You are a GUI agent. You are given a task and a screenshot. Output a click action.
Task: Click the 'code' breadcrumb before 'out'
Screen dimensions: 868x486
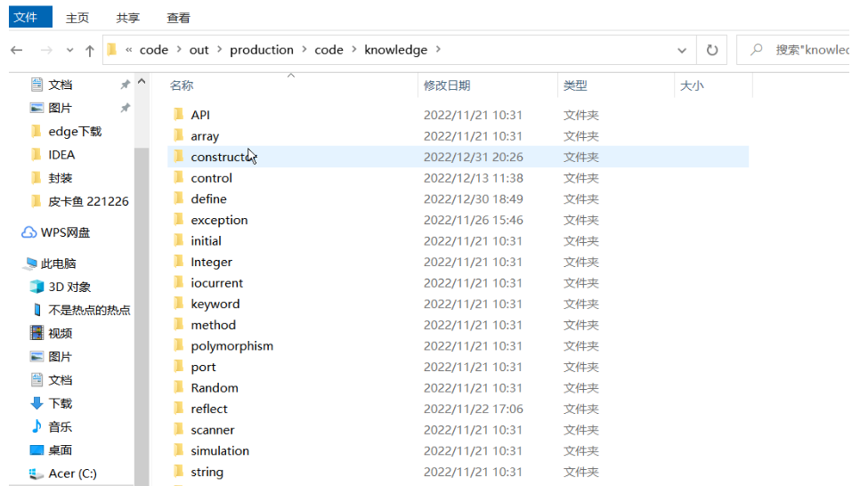point(154,50)
